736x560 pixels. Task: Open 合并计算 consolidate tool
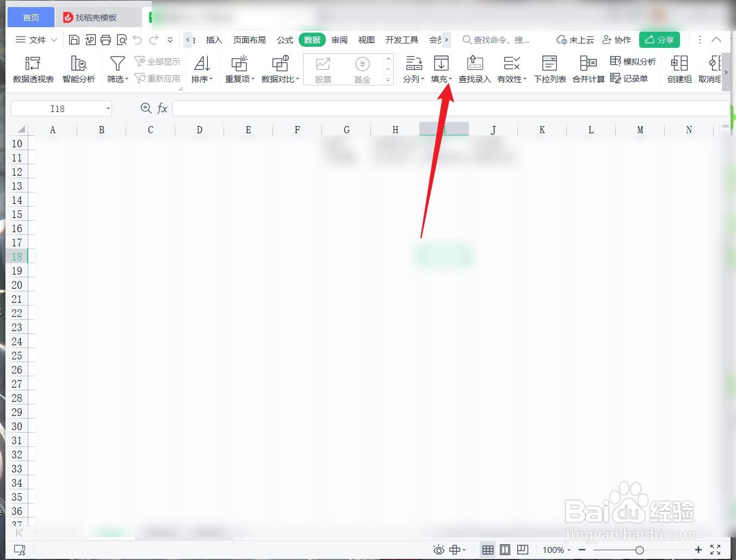click(x=589, y=69)
